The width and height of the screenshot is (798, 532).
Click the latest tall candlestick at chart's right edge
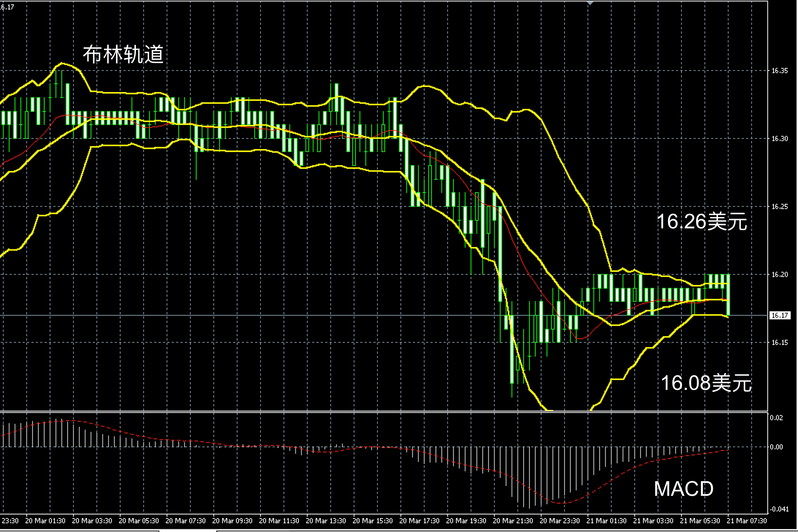tap(728, 294)
